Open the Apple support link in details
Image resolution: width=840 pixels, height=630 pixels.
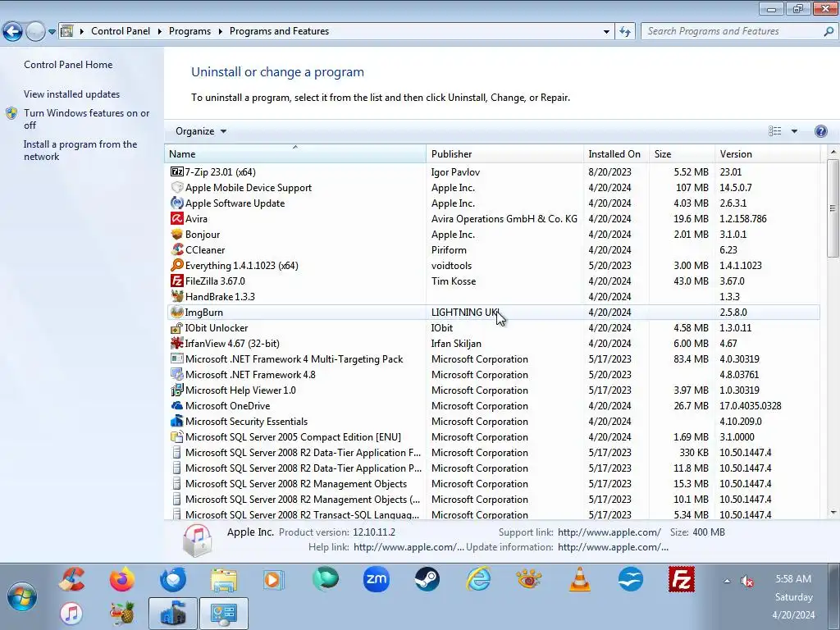(x=609, y=532)
